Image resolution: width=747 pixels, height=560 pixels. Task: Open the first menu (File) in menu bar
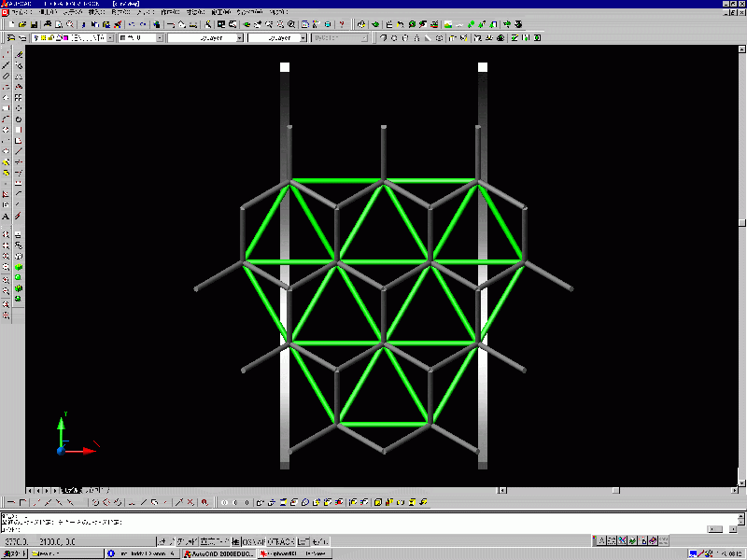pos(21,12)
